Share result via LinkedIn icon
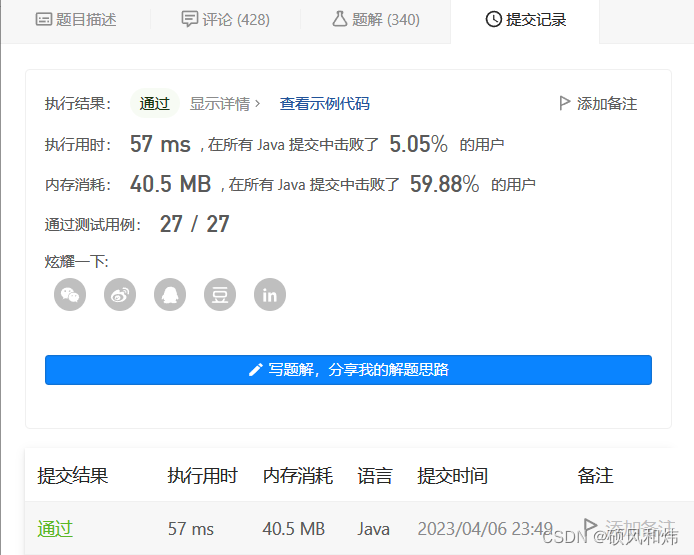The height and width of the screenshot is (555, 694). pos(270,295)
